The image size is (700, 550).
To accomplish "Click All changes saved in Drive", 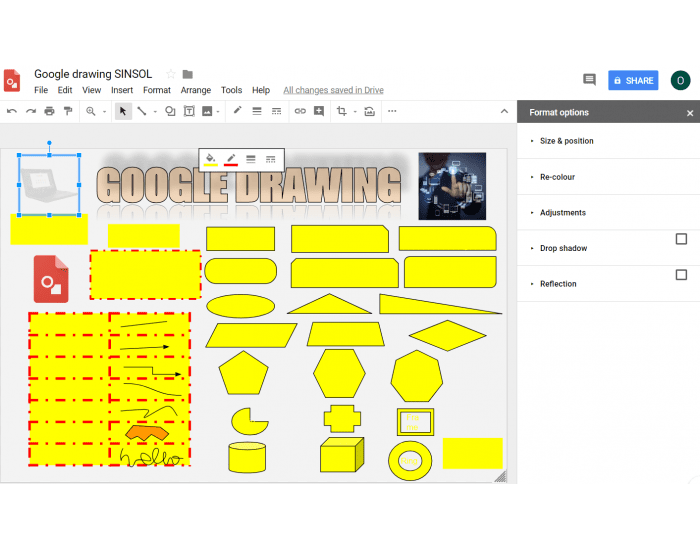I will 333,90.
